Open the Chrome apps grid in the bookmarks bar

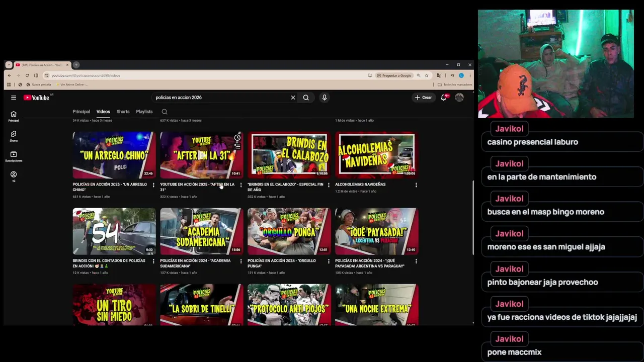(9, 84)
